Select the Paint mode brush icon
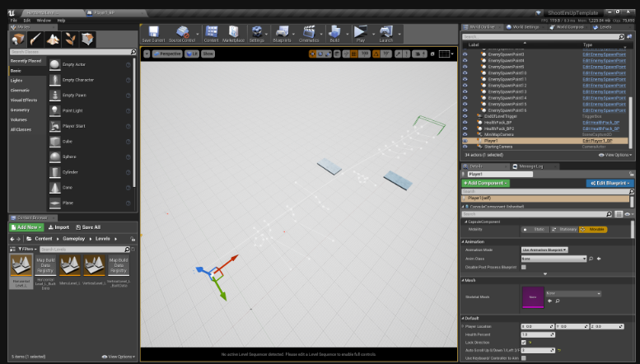 coord(35,40)
